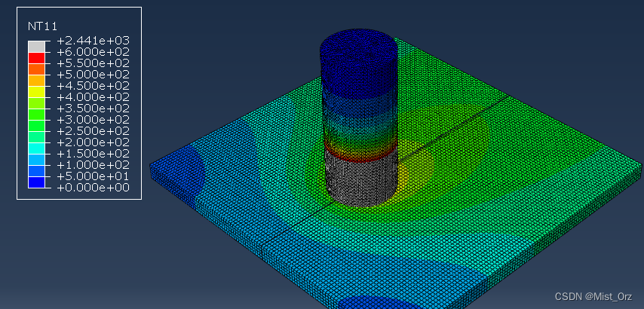Select the +5.000e+01 legend label
The width and height of the screenshot is (644, 309).
point(93,176)
